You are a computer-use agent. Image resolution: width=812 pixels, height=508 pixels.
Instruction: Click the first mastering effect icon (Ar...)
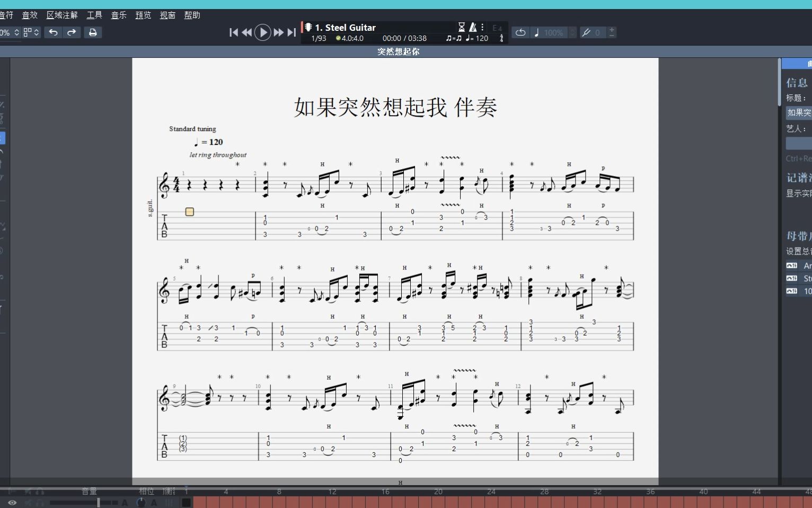tap(791, 266)
